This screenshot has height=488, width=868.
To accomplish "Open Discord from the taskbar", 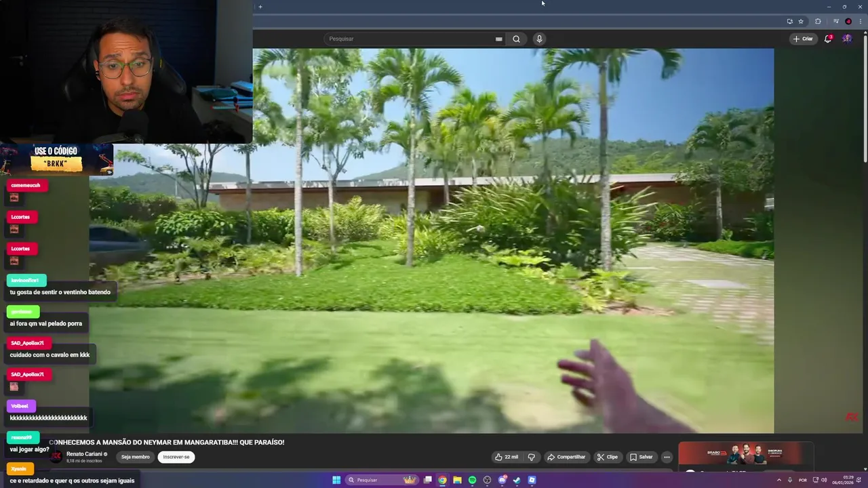I will 502,480.
